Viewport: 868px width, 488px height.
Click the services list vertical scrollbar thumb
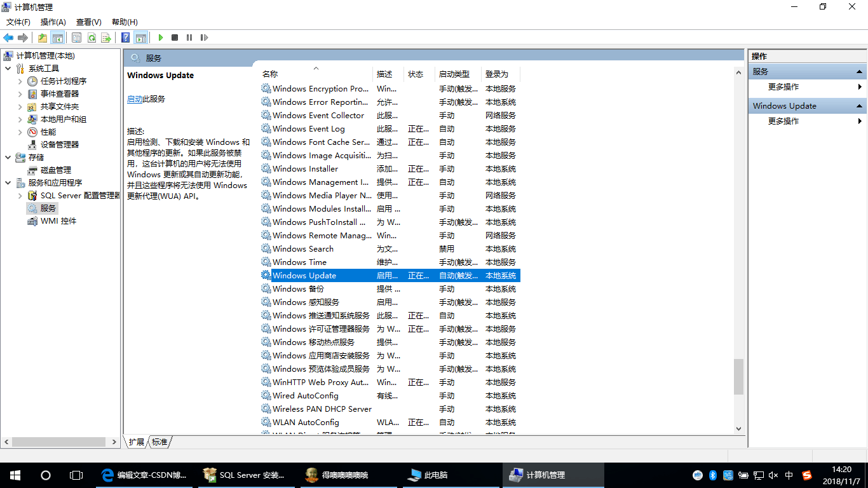point(738,376)
